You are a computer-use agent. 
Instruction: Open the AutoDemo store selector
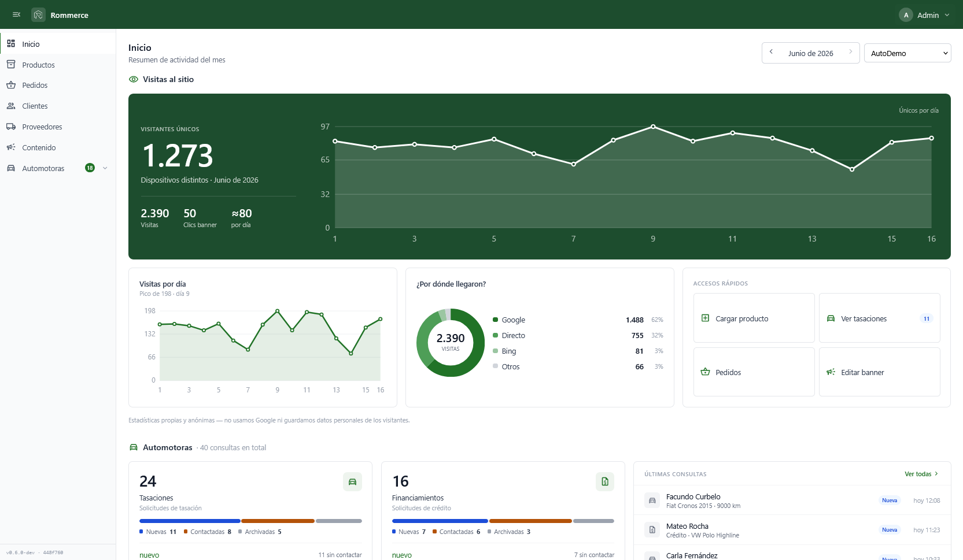tap(907, 53)
